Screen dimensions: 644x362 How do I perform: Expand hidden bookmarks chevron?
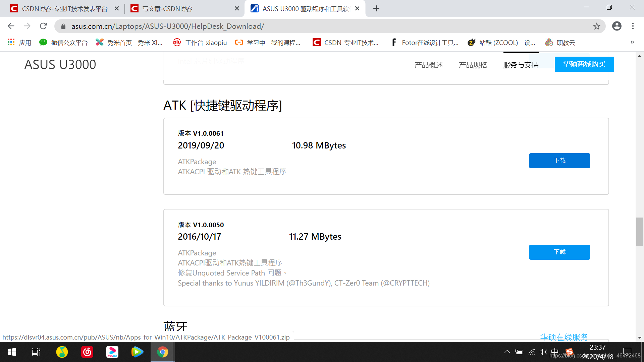(x=632, y=42)
